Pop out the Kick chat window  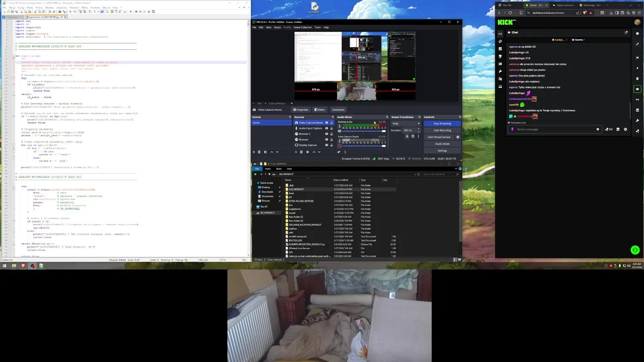point(626,32)
